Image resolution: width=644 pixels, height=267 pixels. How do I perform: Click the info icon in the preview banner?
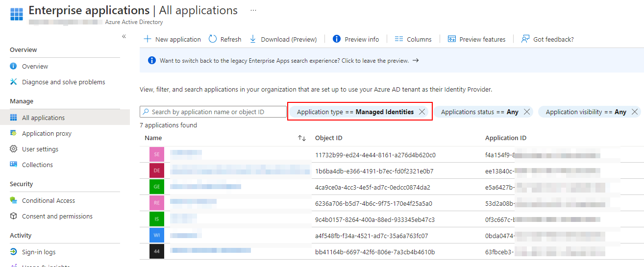152,61
